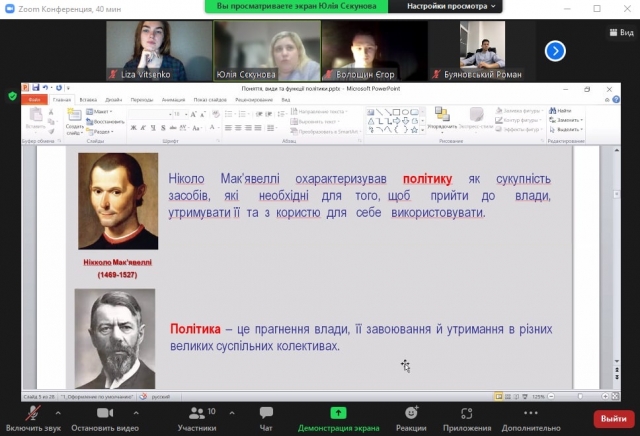Image resolution: width=640 pixels, height=436 pixels.
Task: Open the Дополнительно more options menu
Action: point(531,414)
